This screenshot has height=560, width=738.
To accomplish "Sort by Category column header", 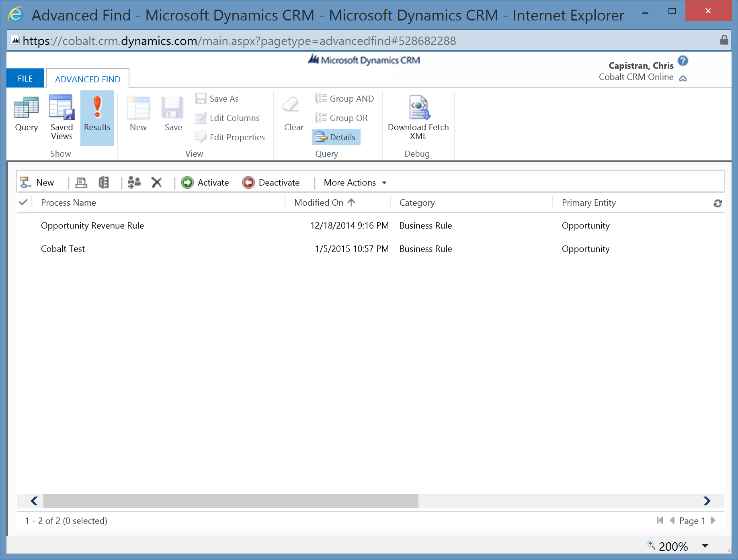I will (417, 202).
